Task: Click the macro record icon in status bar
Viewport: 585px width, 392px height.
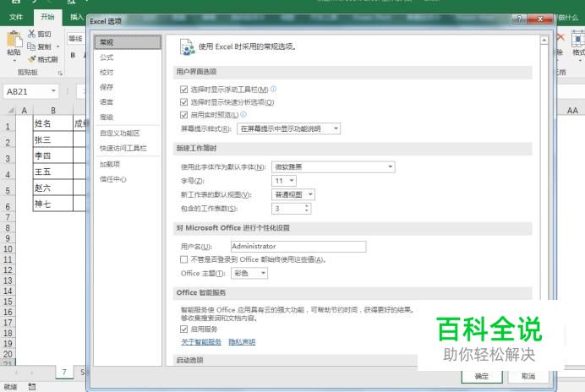Action: 32,387
